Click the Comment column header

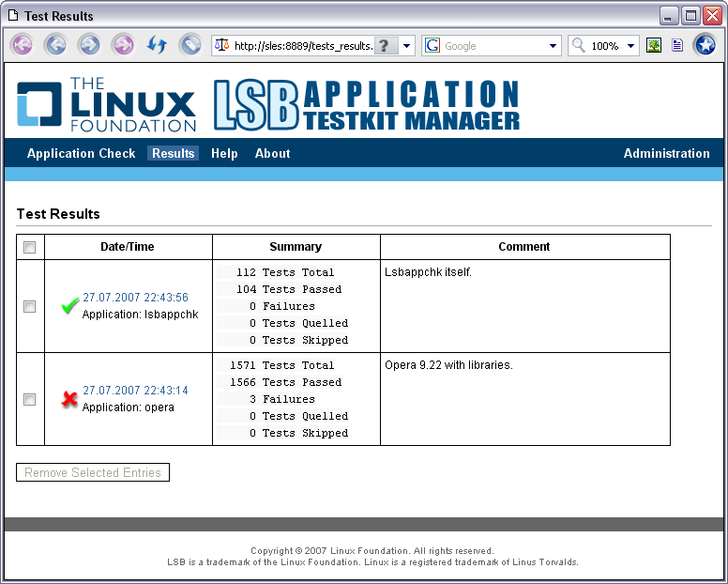click(524, 247)
